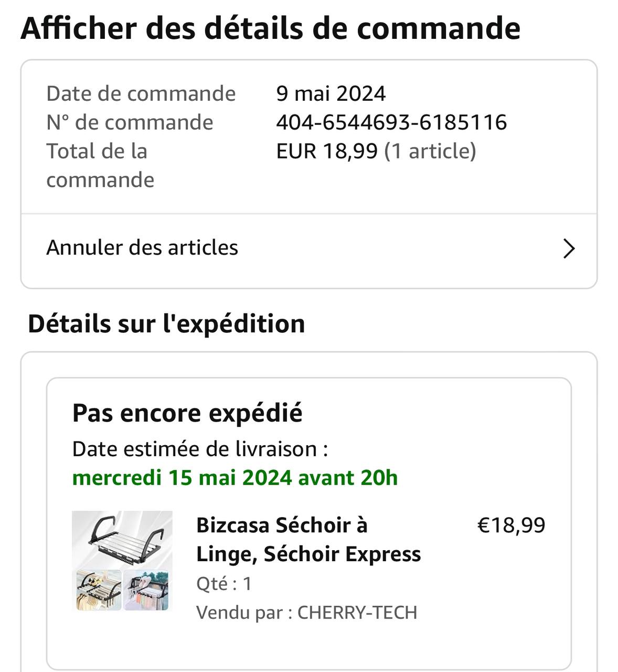The width and height of the screenshot is (618, 672).
Task: Click the Pas encore expédié status heading
Action: tap(187, 413)
